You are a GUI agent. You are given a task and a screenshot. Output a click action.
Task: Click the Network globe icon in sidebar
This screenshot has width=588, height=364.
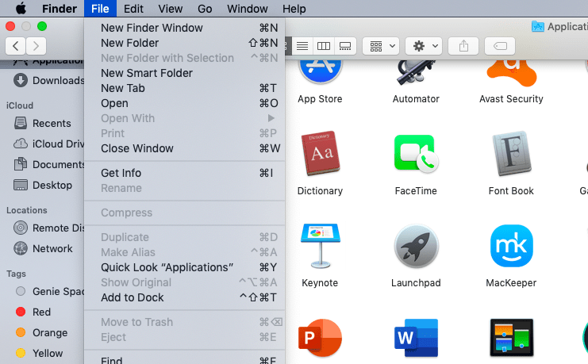[21, 248]
